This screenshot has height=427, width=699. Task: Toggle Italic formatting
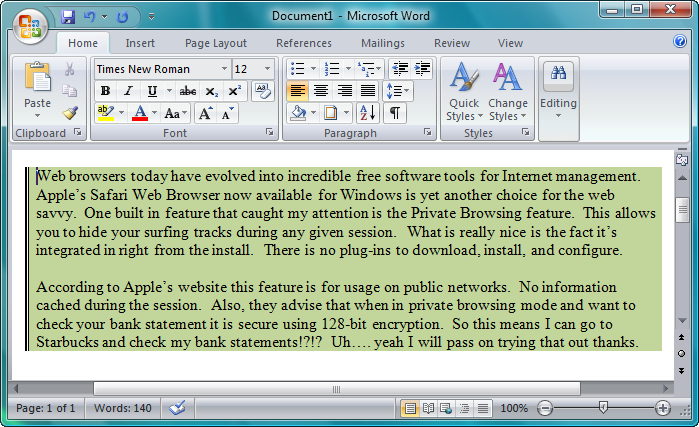tap(128, 91)
